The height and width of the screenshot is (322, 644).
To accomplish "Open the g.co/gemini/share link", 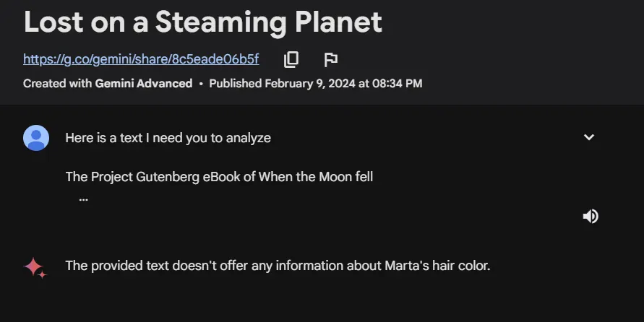I will click(141, 58).
